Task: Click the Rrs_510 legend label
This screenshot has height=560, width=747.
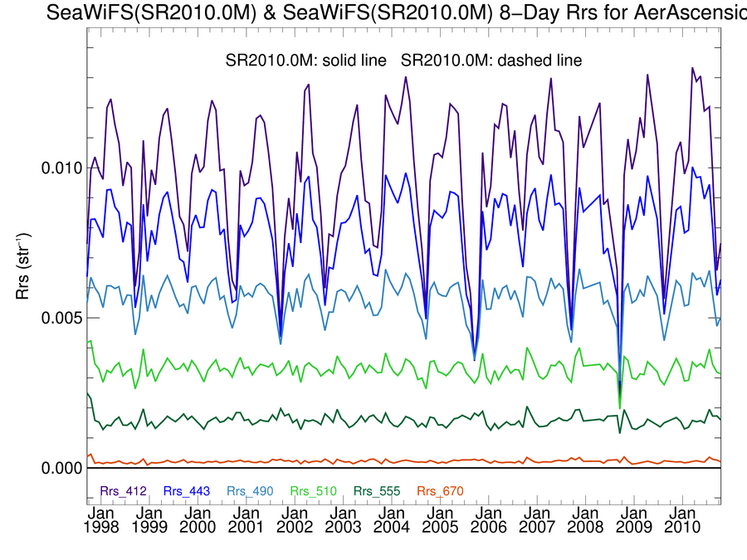Action: [314, 491]
